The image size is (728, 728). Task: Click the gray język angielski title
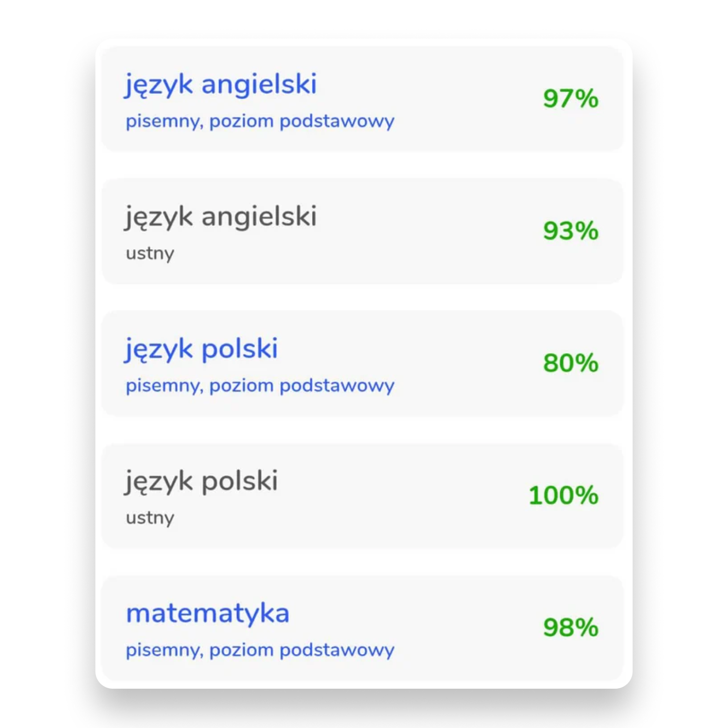[221, 217]
